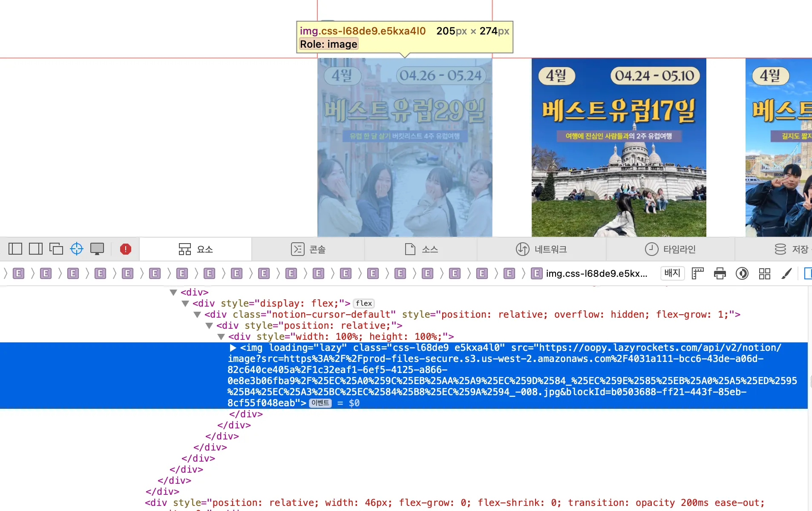Dock the inspector to the left side
This screenshot has height=511, width=812.
15,249
